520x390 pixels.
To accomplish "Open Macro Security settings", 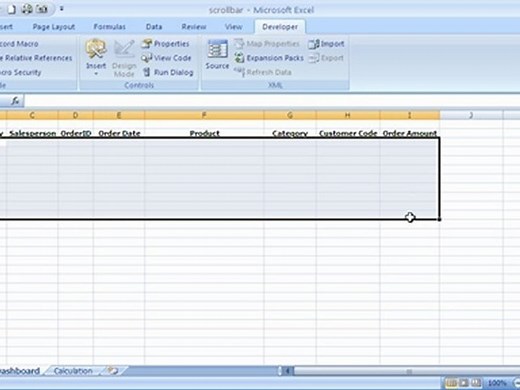I will (21, 72).
